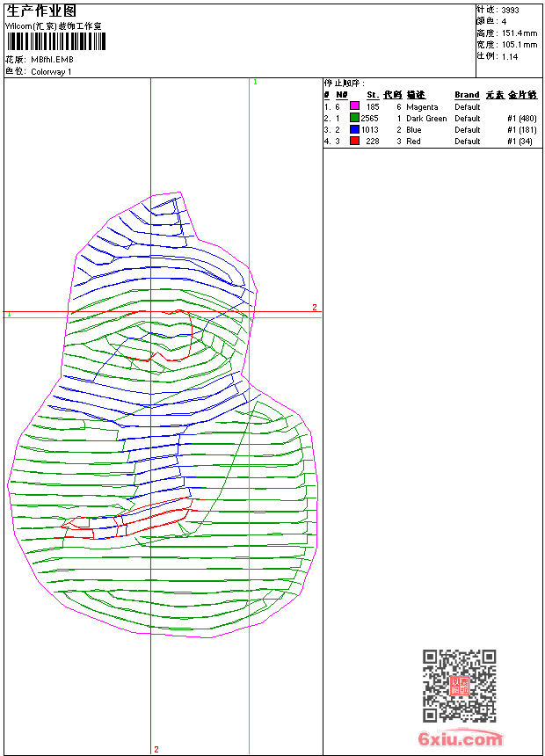
Task: Pick the Red thread color swatch
Action: [x=354, y=141]
